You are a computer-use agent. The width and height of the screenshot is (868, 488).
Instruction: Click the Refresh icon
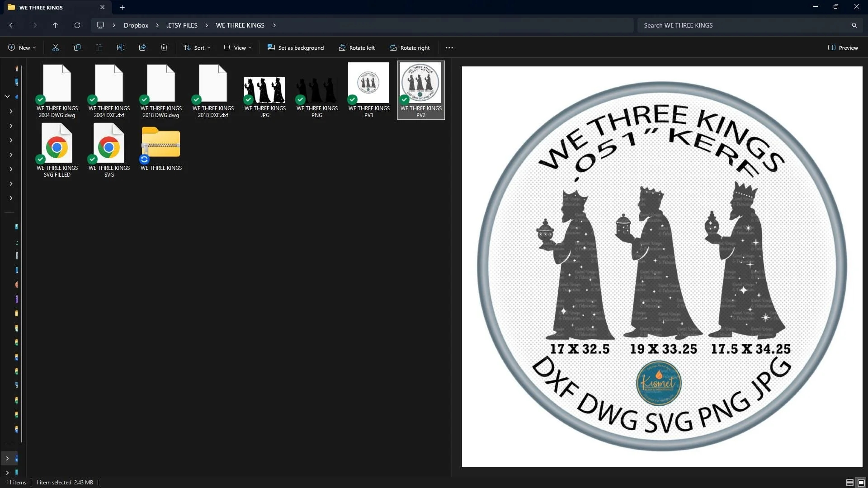point(77,25)
